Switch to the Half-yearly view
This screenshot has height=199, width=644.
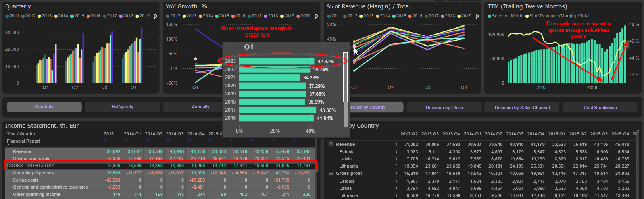click(x=122, y=107)
